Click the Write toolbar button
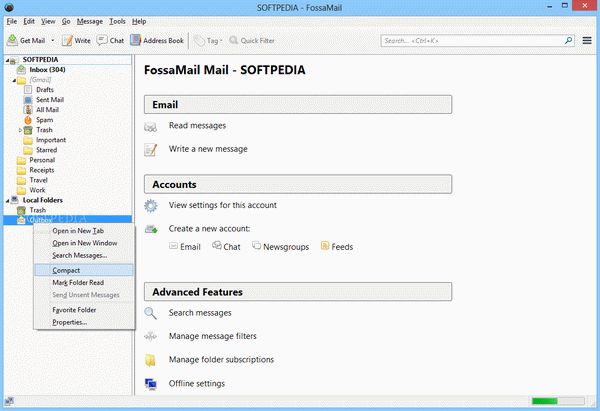Viewport: 600px width, 411px height. pos(77,41)
